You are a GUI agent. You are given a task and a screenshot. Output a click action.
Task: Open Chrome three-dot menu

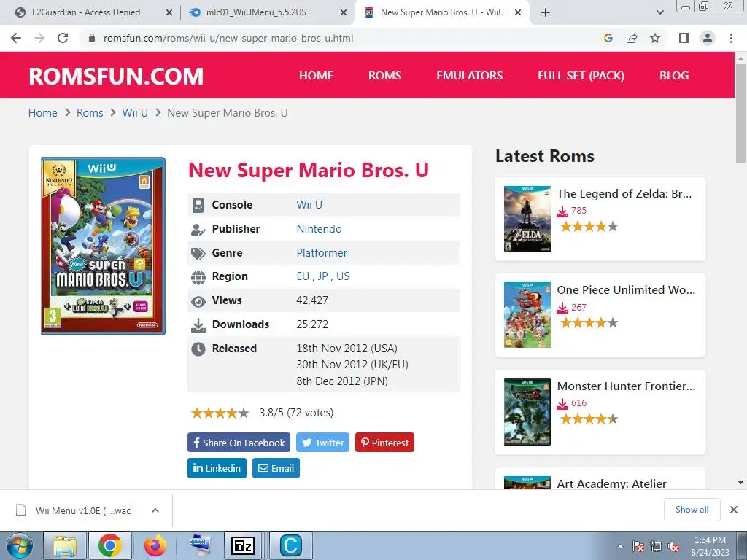731,38
